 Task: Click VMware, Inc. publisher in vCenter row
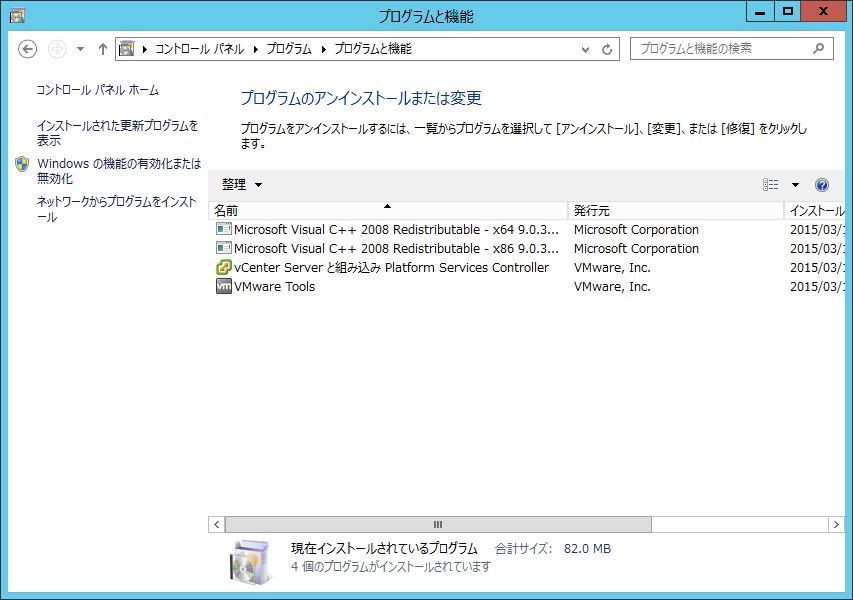[x=612, y=268]
